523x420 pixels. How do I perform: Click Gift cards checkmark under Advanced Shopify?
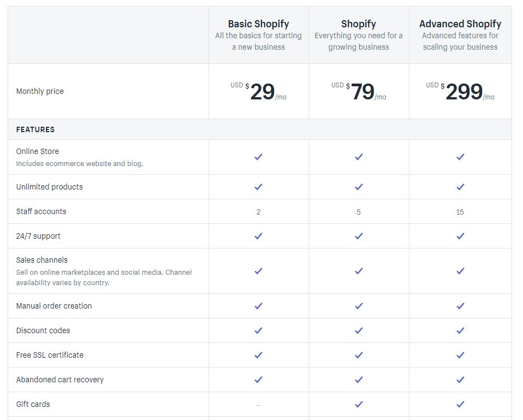[x=460, y=404]
